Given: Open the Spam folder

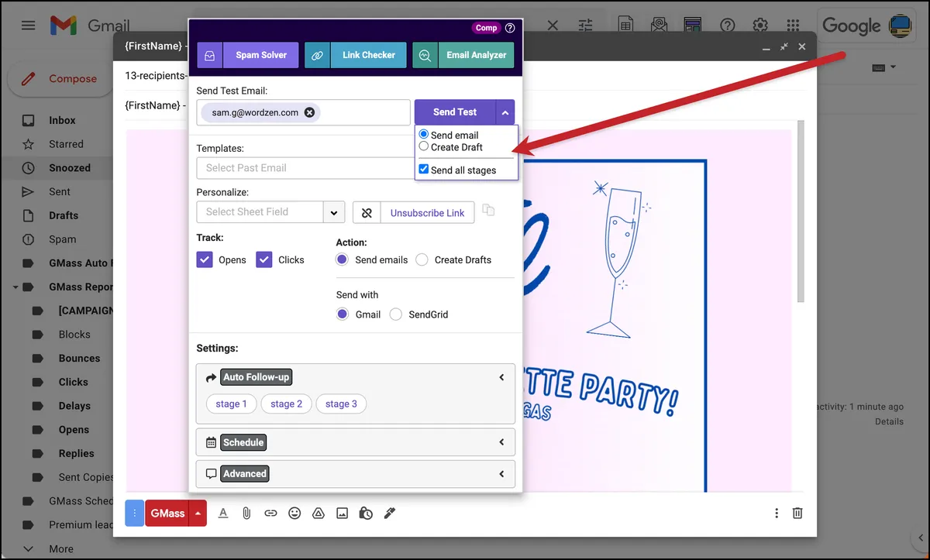Looking at the screenshot, I should click(x=63, y=239).
